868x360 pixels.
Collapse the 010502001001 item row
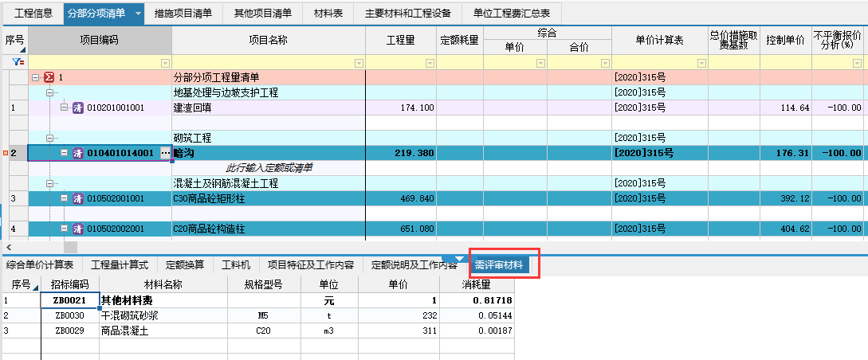(x=65, y=198)
